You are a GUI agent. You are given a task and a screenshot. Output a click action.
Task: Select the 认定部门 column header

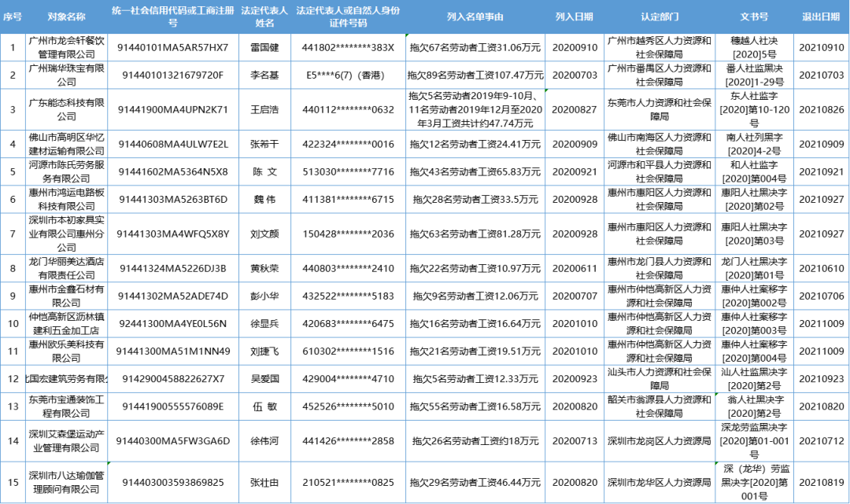[x=660, y=17]
